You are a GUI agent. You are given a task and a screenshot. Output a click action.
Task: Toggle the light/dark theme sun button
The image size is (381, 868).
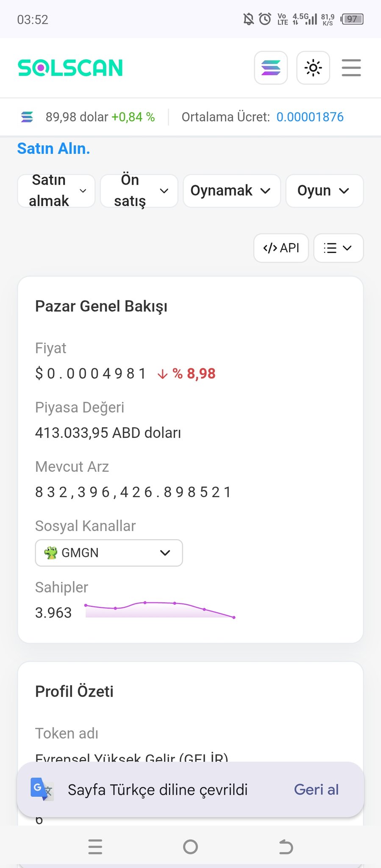[313, 68]
